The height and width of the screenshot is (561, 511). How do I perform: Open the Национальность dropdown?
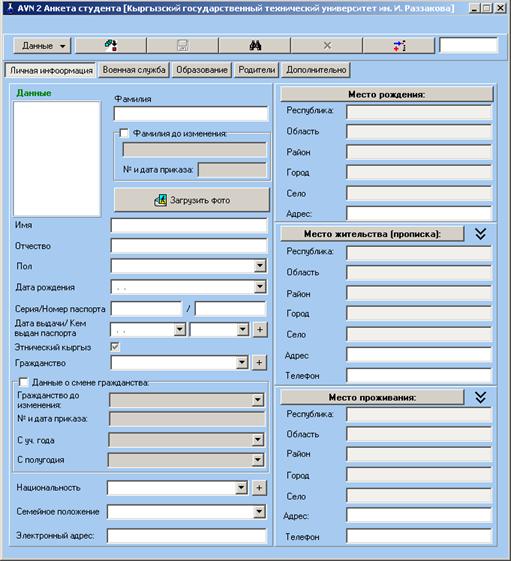pyautogui.click(x=241, y=487)
